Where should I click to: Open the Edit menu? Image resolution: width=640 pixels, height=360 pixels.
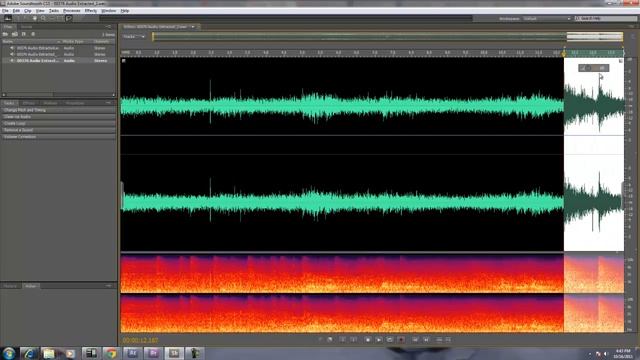click(x=16, y=11)
